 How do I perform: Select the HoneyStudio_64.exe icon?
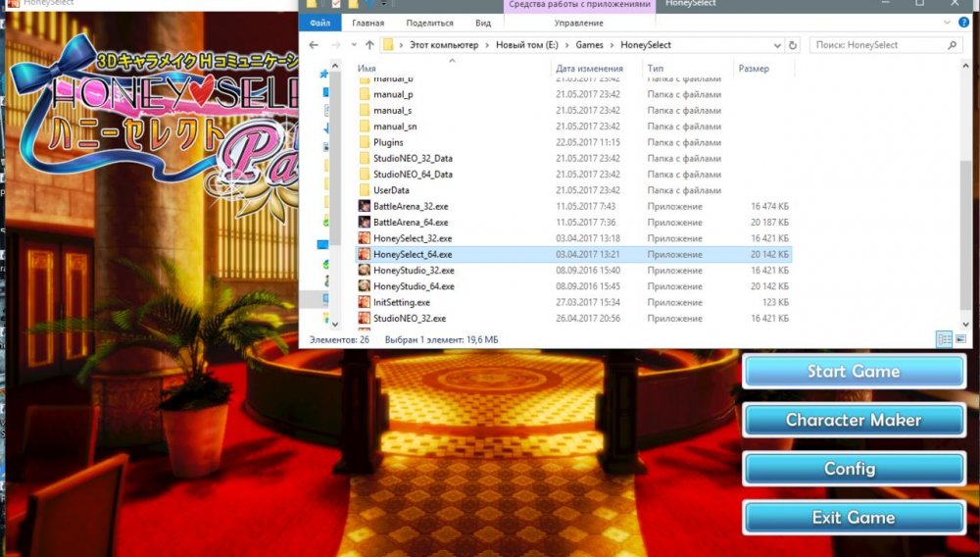[x=364, y=286]
